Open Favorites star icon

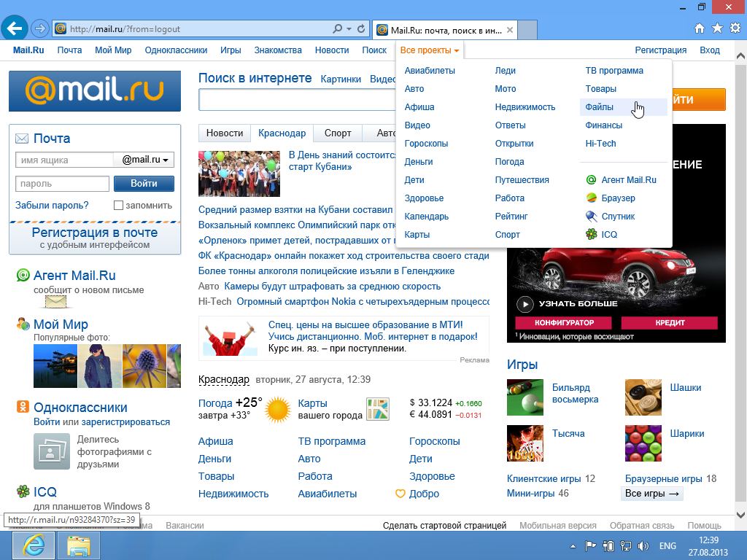click(717, 28)
